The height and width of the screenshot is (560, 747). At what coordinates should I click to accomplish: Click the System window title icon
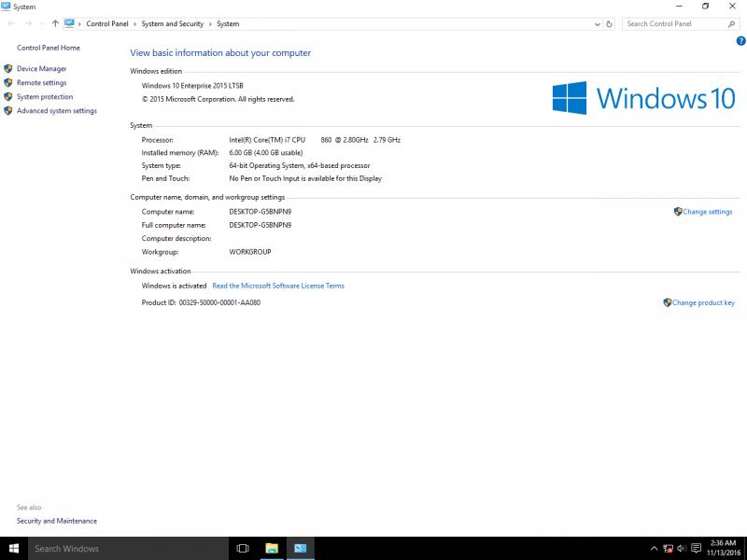click(x=6, y=7)
